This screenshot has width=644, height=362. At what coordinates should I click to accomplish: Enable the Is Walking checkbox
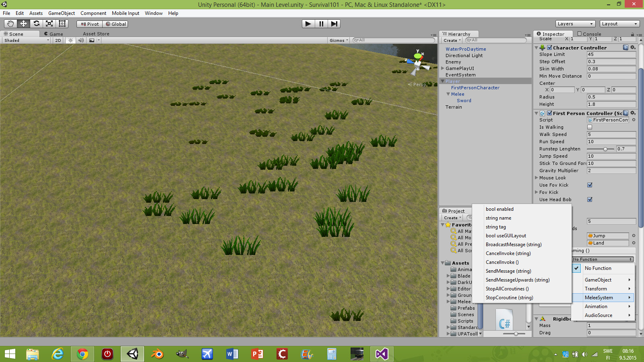click(x=590, y=127)
